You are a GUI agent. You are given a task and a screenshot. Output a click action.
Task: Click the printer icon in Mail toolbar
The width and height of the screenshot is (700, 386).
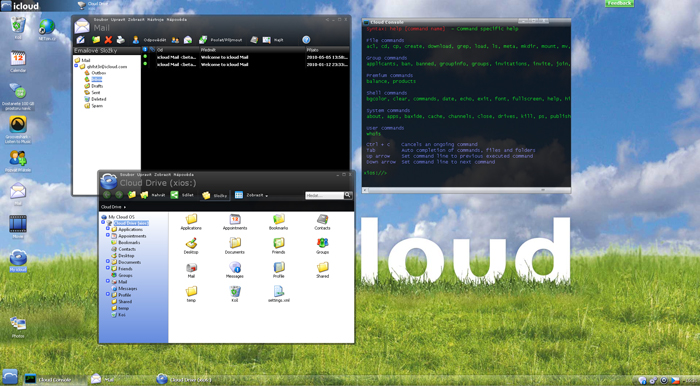click(121, 40)
